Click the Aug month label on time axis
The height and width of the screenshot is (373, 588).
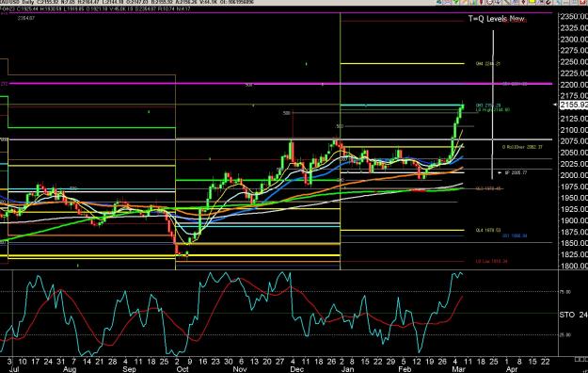(x=70, y=369)
